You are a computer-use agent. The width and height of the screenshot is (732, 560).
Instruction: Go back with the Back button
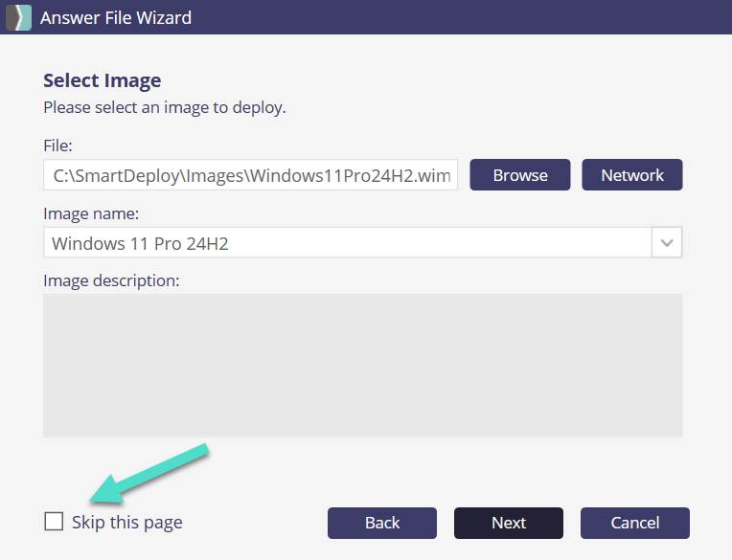pyautogui.click(x=381, y=523)
